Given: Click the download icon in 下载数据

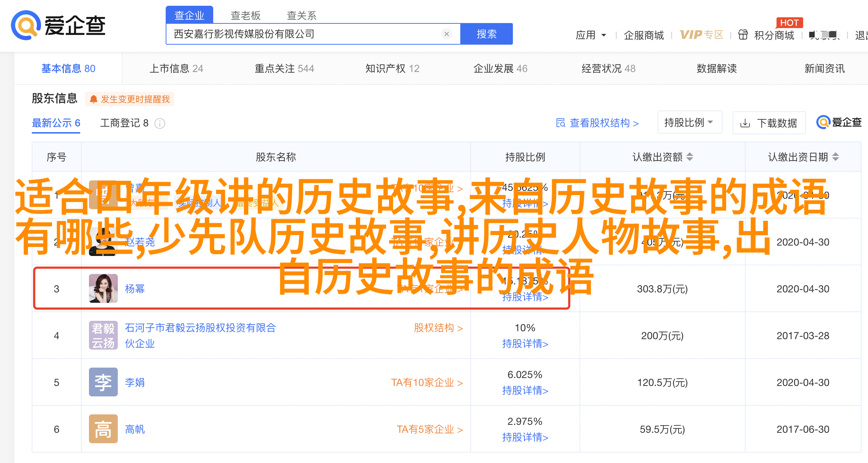Looking at the screenshot, I should pyautogui.click(x=745, y=123).
